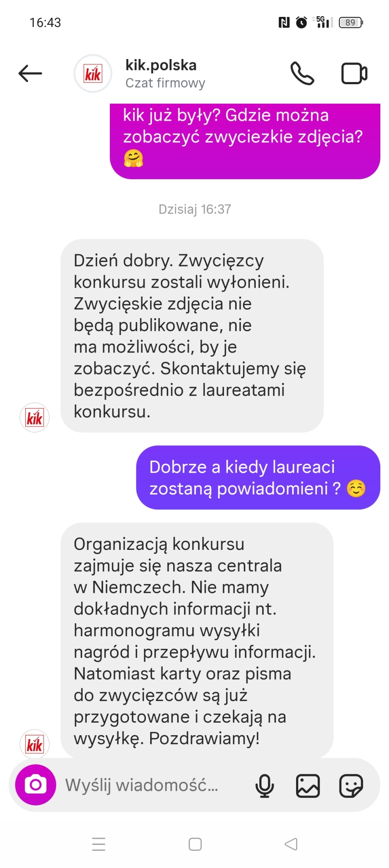Open the sticker picker icon
The height and width of the screenshot is (868, 389).
point(351,786)
